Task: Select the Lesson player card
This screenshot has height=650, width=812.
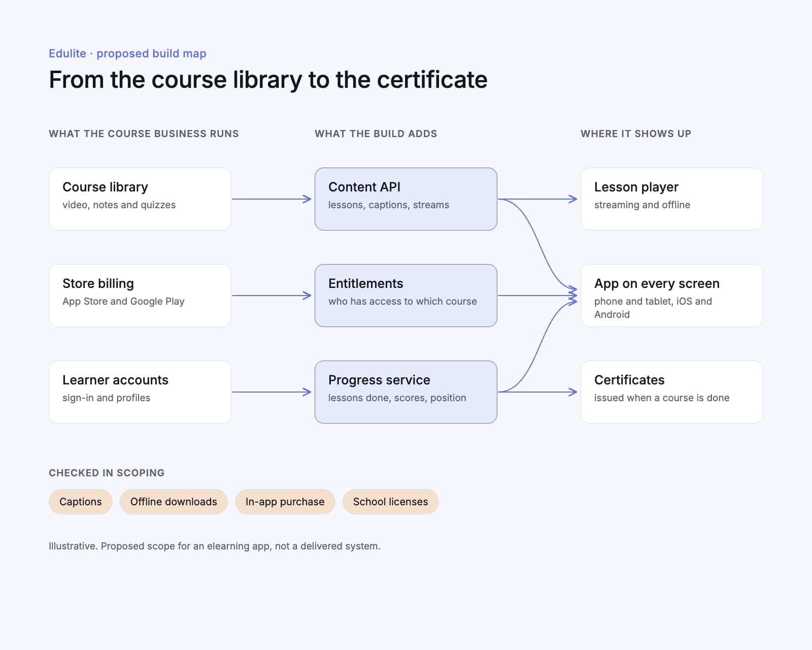Action: pyautogui.click(x=672, y=199)
